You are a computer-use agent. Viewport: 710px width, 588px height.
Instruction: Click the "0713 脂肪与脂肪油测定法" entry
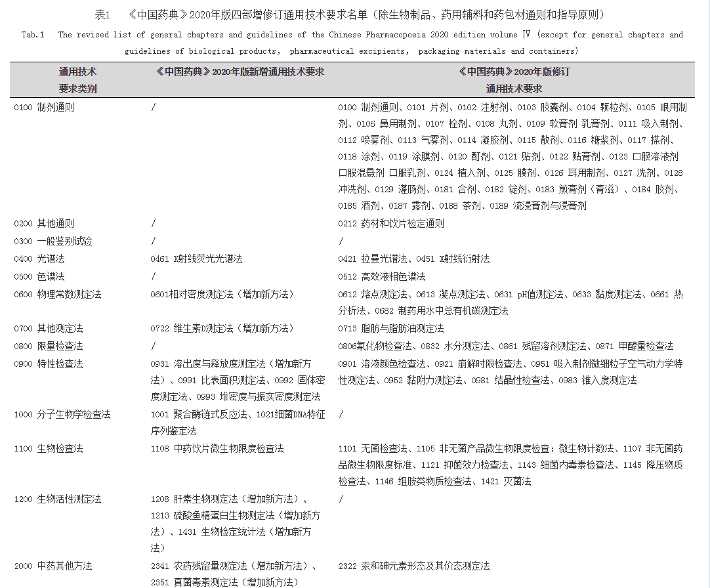click(391, 328)
